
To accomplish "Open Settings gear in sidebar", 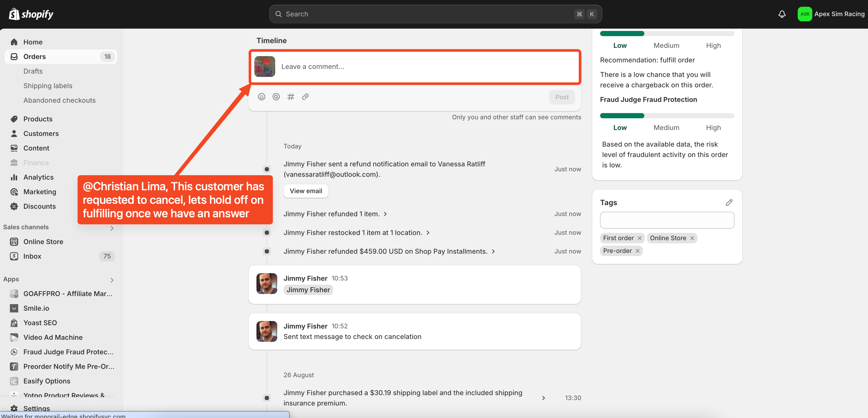I will (x=14, y=408).
